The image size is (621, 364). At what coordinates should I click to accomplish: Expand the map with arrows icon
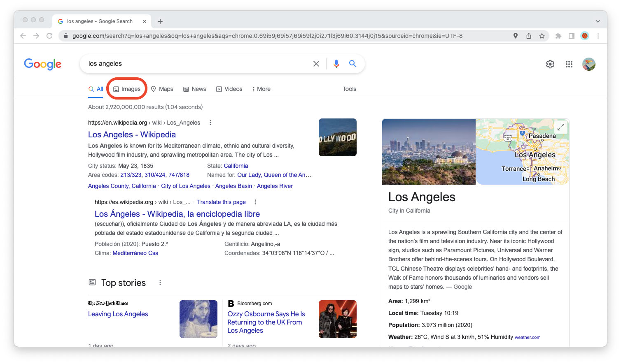[x=561, y=127]
